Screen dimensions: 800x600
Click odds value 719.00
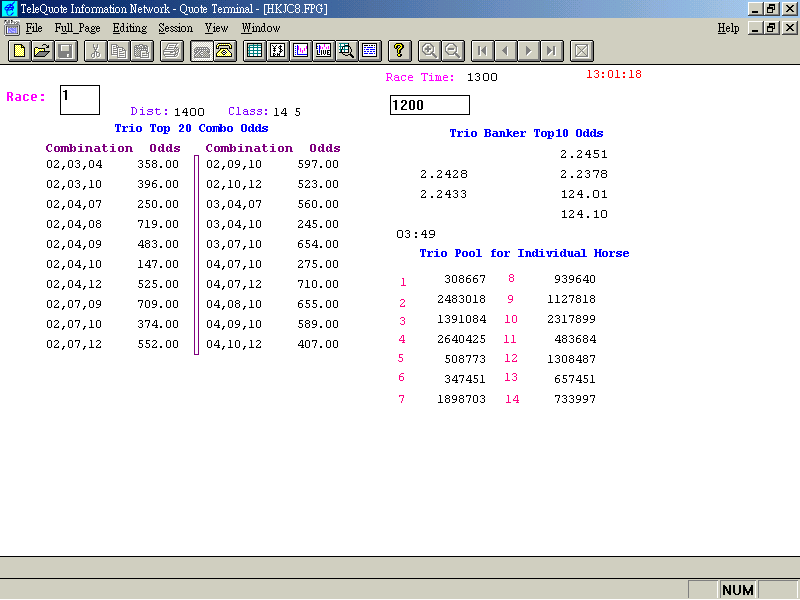[158, 224]
